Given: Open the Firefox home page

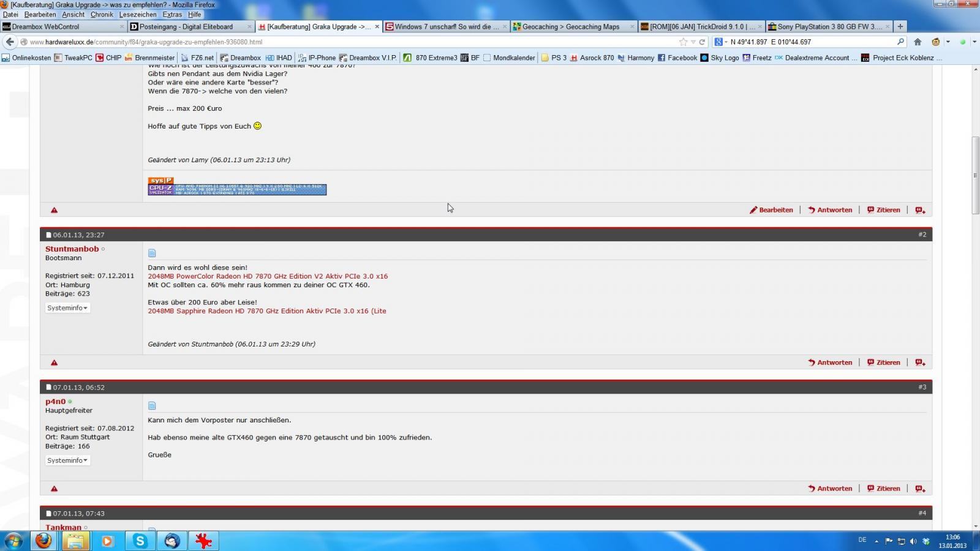Looking at the screenshot, I should point(918,42).
